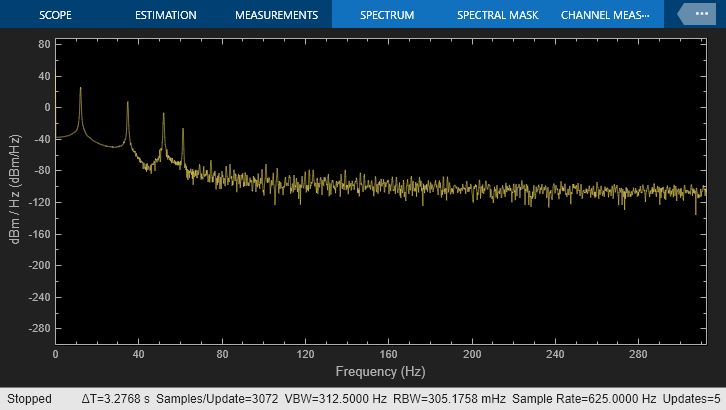The width and height of the screenshot is (726, 410).
Task: Click the dBm / Hz y-axis label
Action: (x=15, y=187)
